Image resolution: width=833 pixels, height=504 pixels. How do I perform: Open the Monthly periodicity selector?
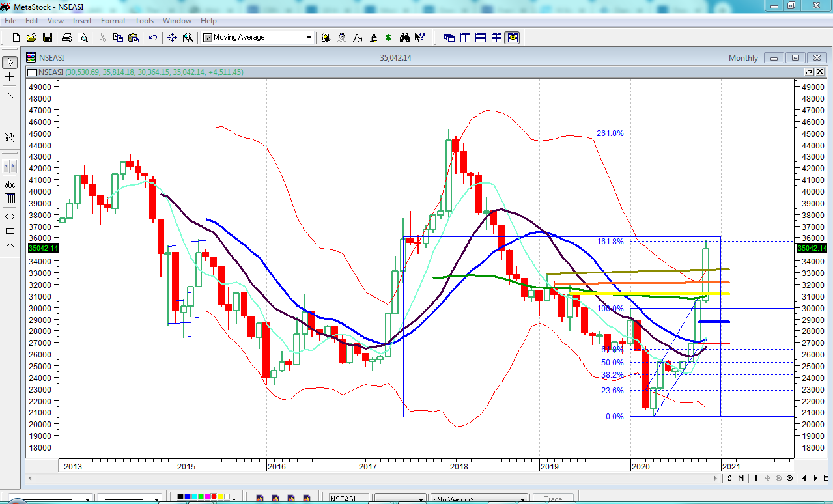pos(743,58)
